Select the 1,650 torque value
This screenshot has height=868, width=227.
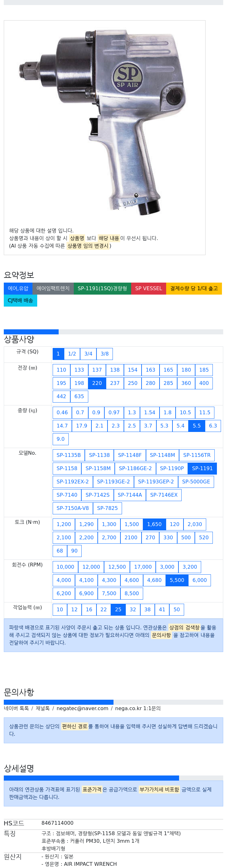[154, 524]
